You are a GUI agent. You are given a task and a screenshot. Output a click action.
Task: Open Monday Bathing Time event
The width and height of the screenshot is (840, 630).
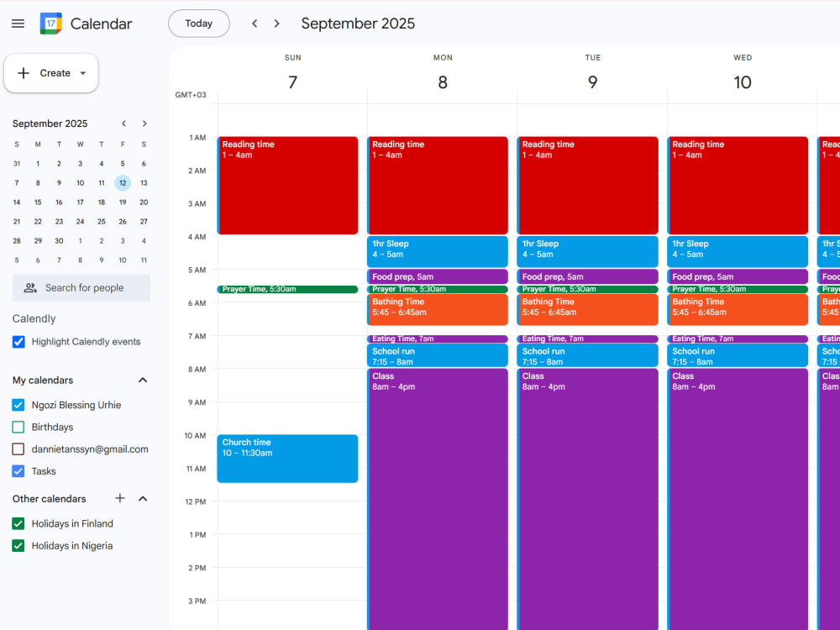pyautogui.click(x=438, y=310)
